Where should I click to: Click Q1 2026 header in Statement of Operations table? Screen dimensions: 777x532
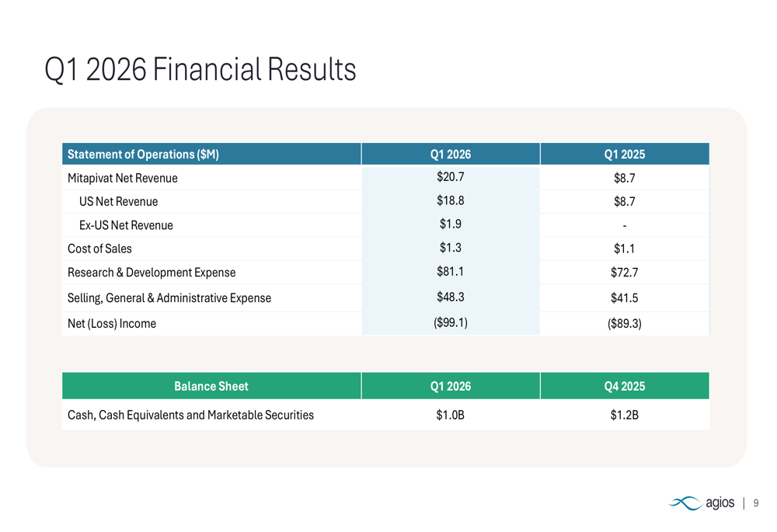tap(451, 155)
